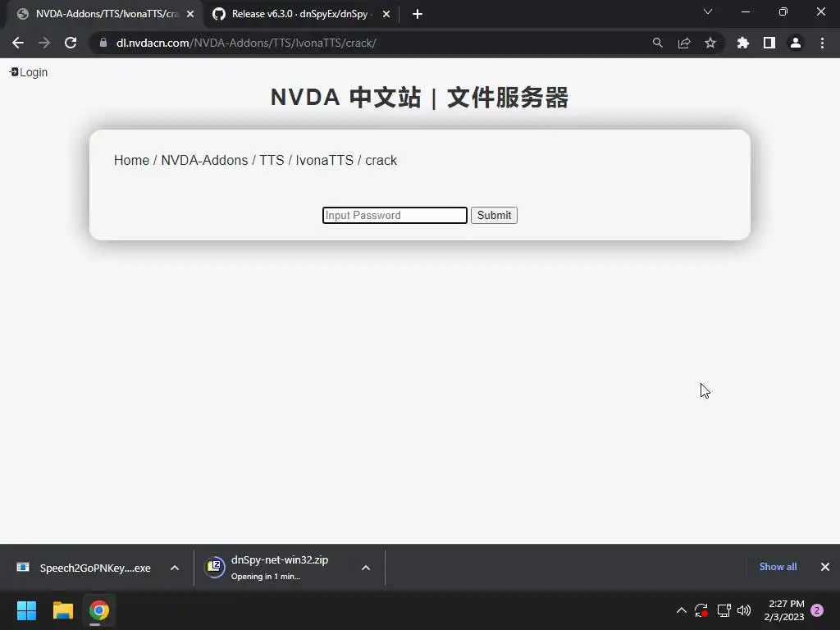
Task: View site information lock icon
Action: (x=103, y=43)
